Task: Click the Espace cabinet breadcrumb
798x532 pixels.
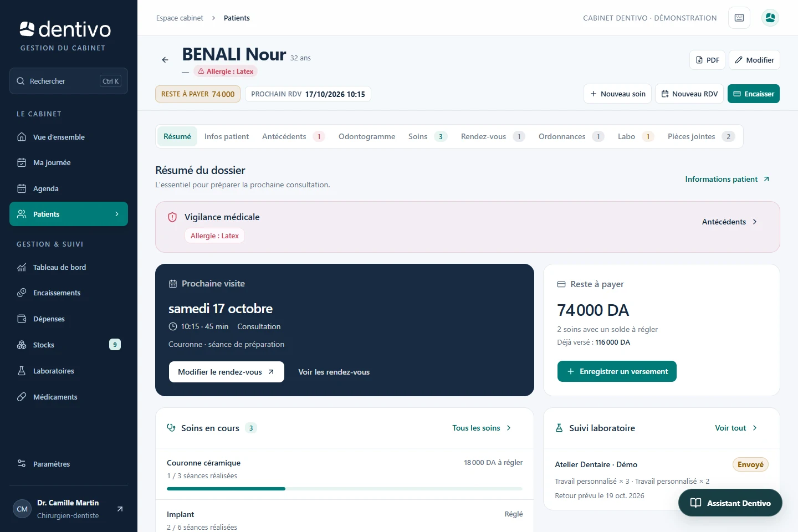Action: [180, 18]
